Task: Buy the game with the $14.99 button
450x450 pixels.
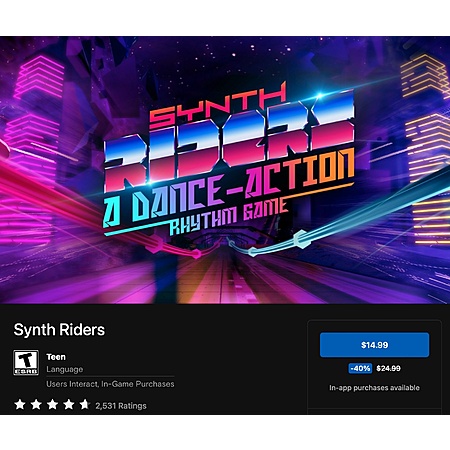Action: [374, 345]
